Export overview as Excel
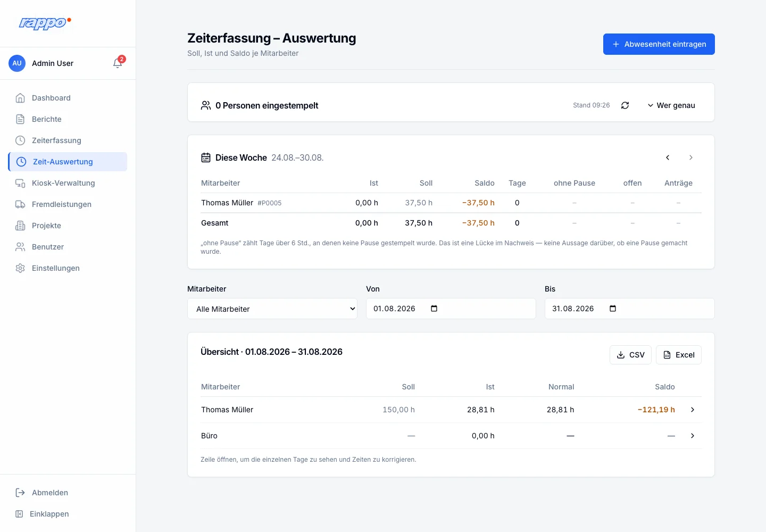The image size is (766, 532). [x=679, y=355]
